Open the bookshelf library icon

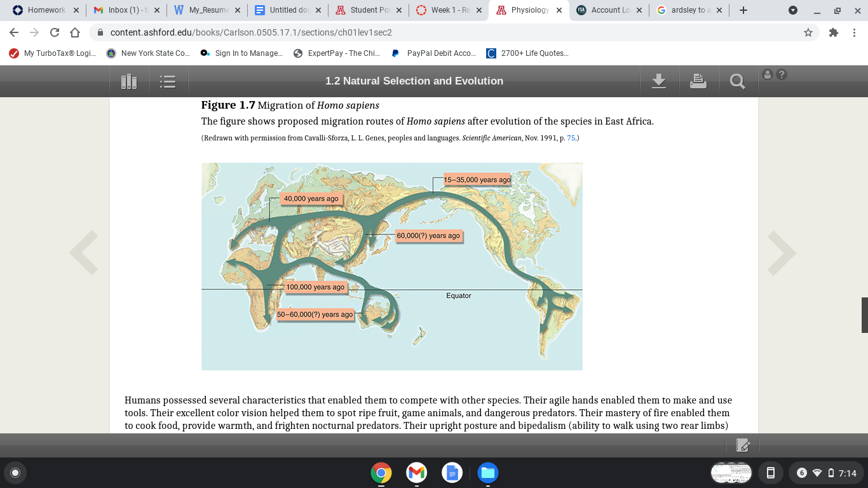pos(129,81)
